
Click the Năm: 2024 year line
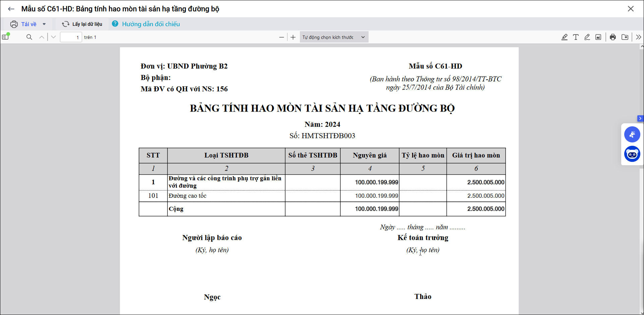pyautogui.click(x=322, y=124)
